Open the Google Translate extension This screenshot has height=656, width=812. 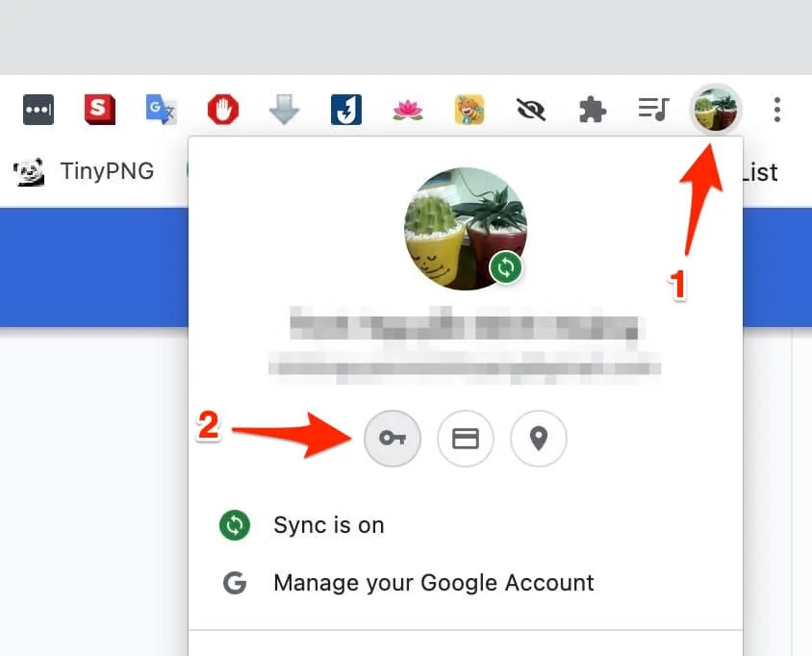[x=161, y=109]
